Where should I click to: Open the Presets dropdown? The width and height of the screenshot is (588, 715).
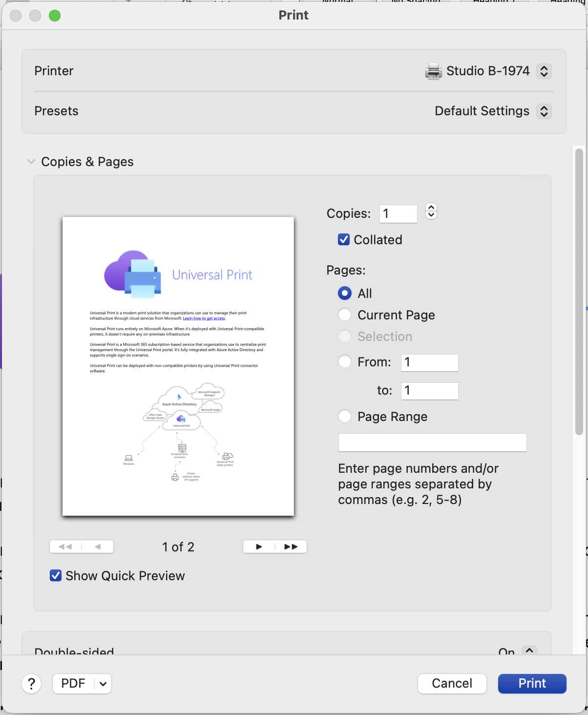tap(544, 111)
